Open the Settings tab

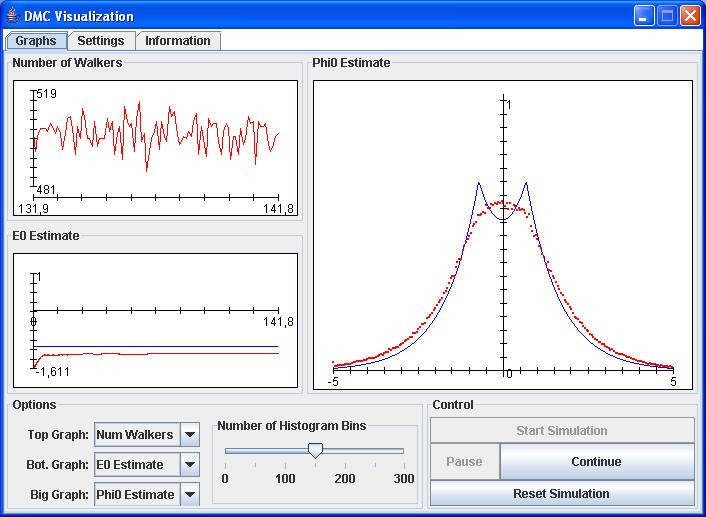point(101,41)
